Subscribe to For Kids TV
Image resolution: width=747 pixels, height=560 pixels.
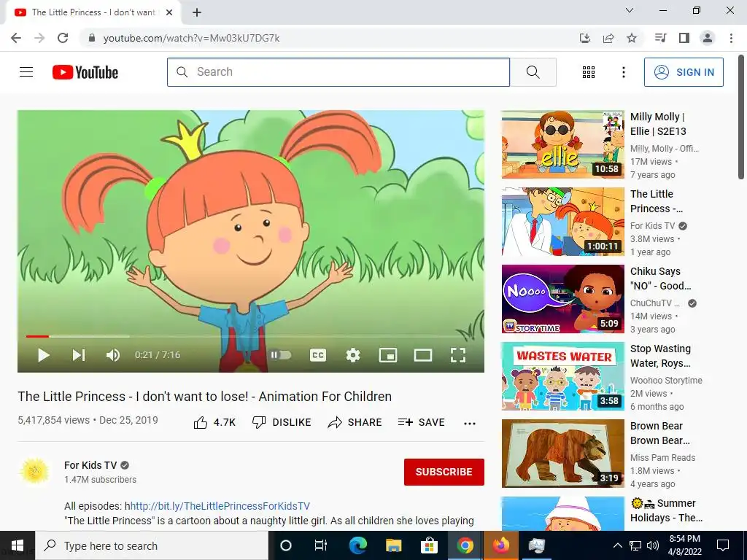point(444,472)
